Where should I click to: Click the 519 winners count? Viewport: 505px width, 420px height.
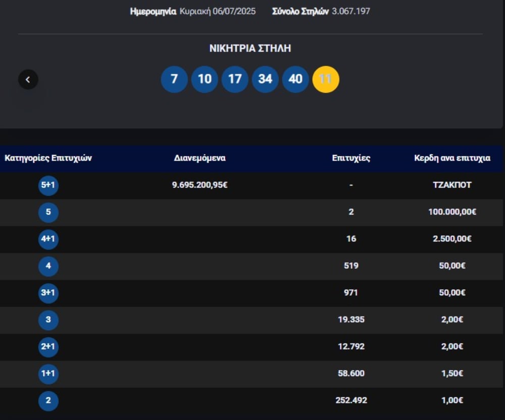point(351,266)
